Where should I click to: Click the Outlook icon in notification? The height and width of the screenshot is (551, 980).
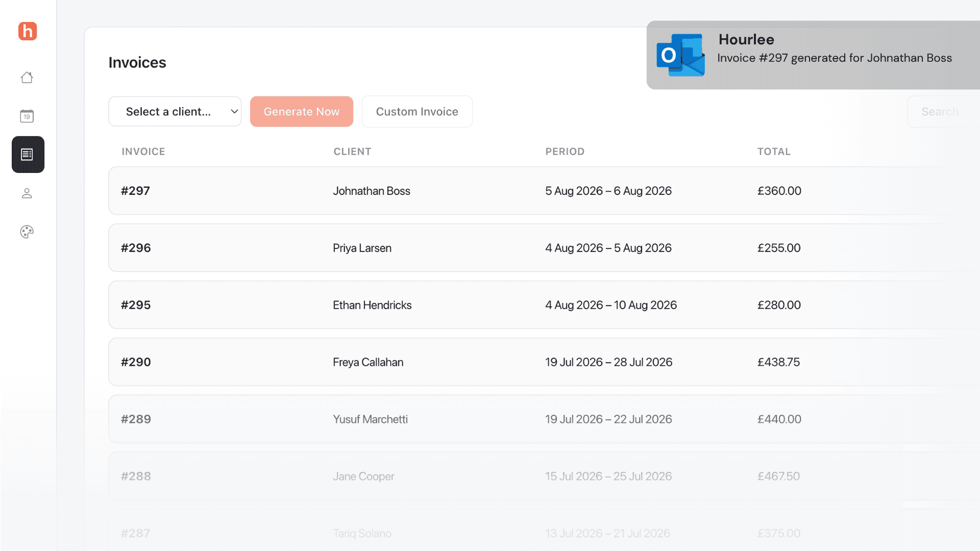pyautogui.click(x=680, y=55)
